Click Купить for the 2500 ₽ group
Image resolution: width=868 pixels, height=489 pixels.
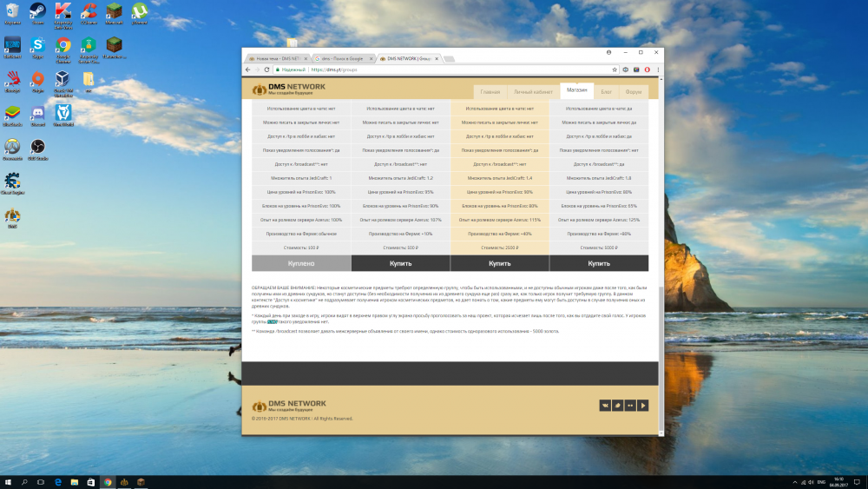[x=500, y=263]
